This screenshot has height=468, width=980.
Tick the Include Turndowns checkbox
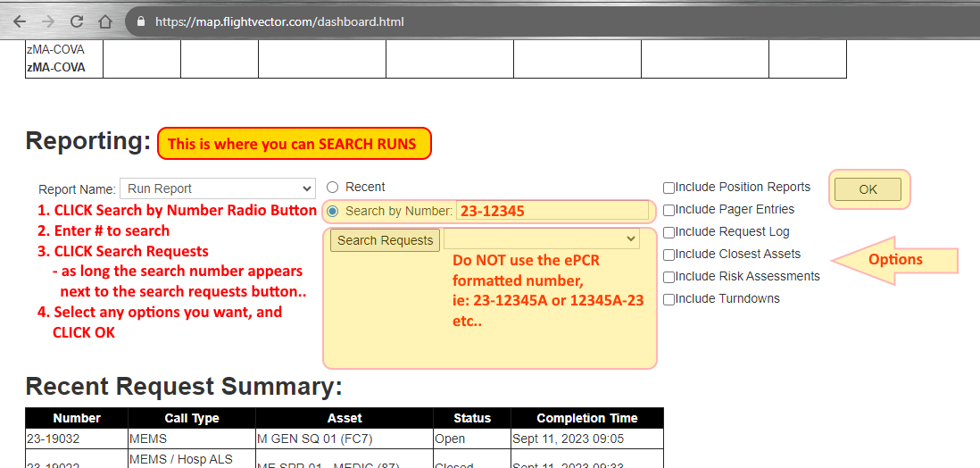coord(669,299)
